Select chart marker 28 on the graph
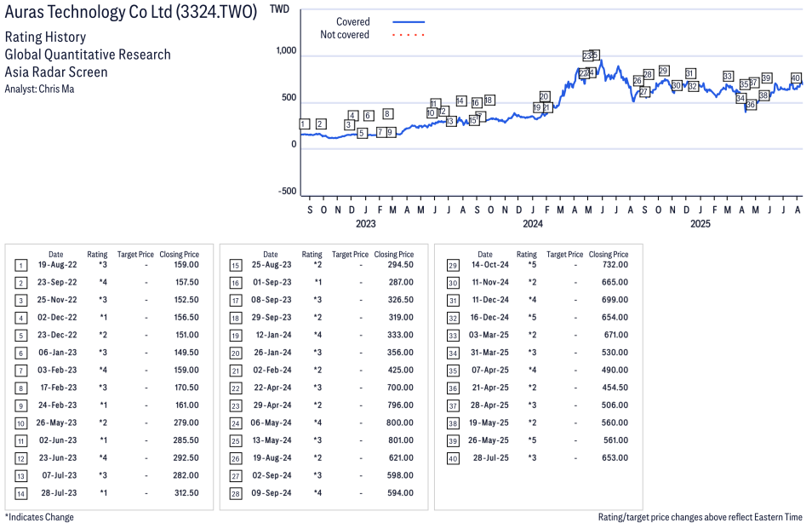The width and height of the screenshot is (812, 523). point(649,74)
